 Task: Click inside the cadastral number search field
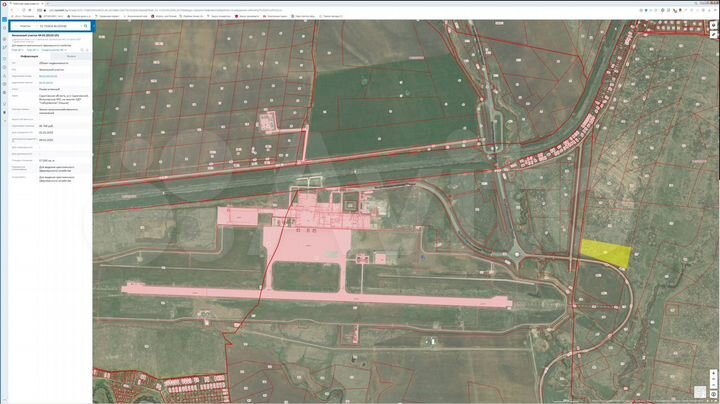coord(55,28)
